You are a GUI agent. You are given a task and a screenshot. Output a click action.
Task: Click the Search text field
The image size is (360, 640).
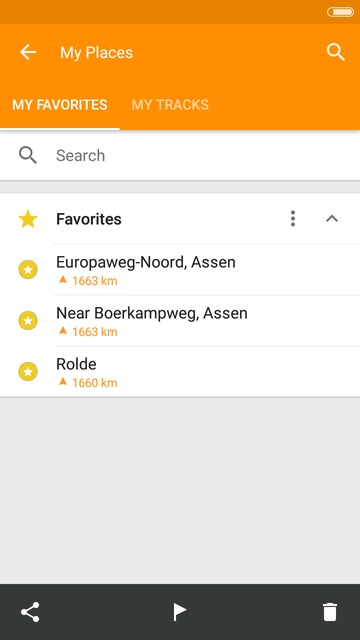point(180,156)
